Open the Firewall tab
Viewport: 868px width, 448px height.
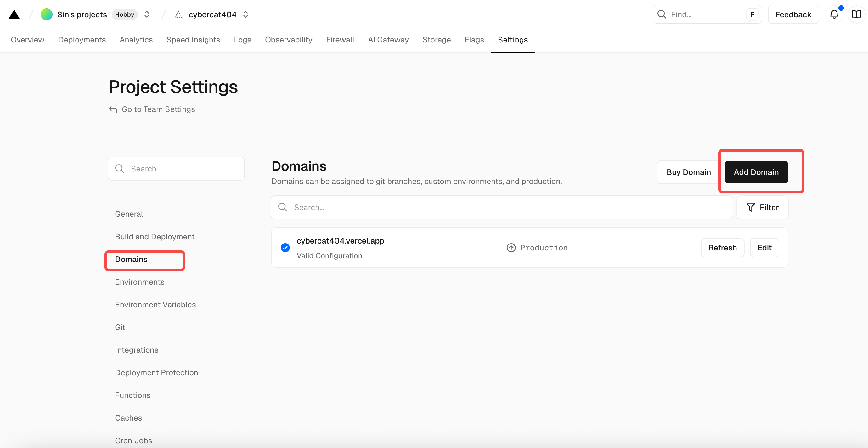tap(340, 40)
